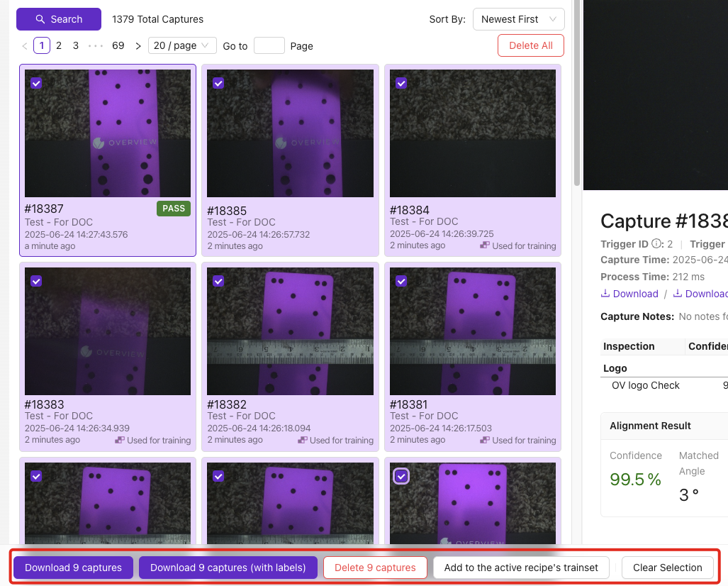
Task: Type in the Go to Page field
Action: [269, 46]
